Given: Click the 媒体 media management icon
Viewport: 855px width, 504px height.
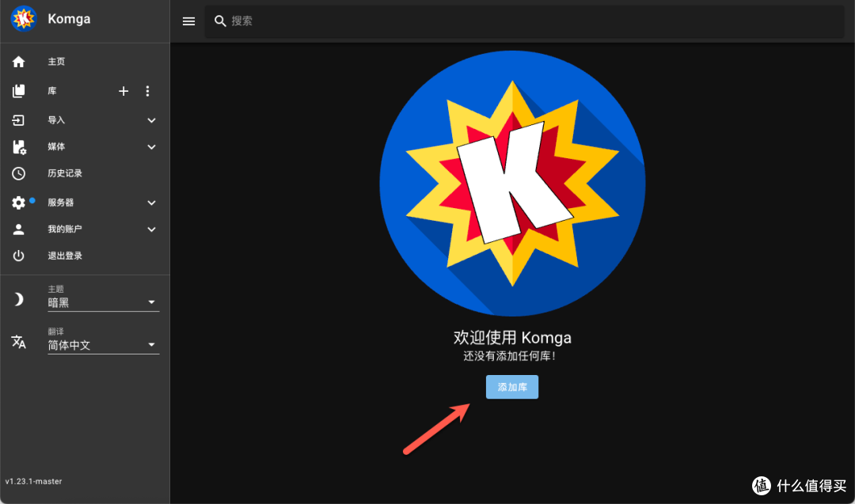Looking at the screenshot, I should (x=19, y=147).
